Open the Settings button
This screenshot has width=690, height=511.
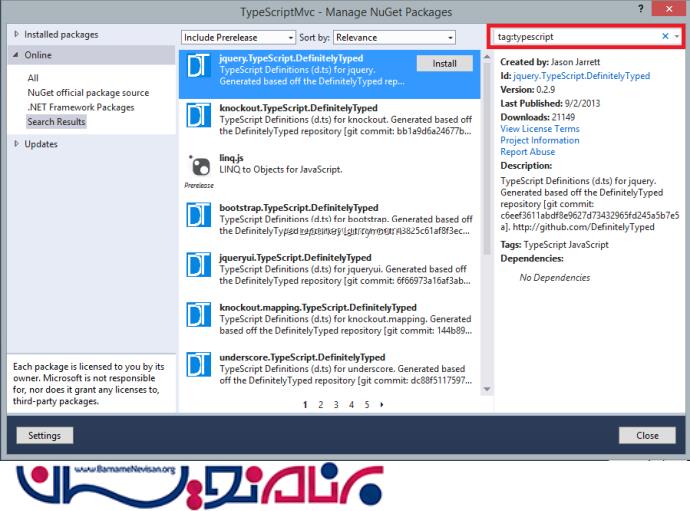[x=44, y=435]
